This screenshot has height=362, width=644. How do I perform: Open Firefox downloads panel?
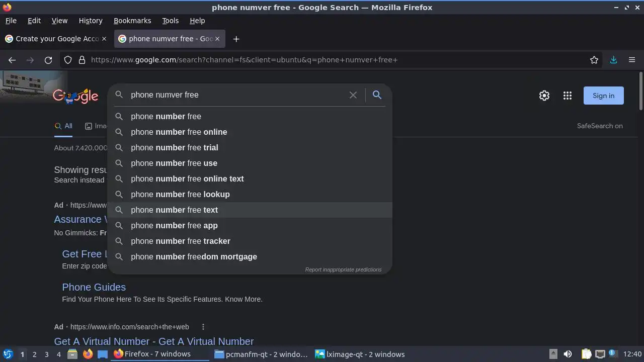(613, 60)
